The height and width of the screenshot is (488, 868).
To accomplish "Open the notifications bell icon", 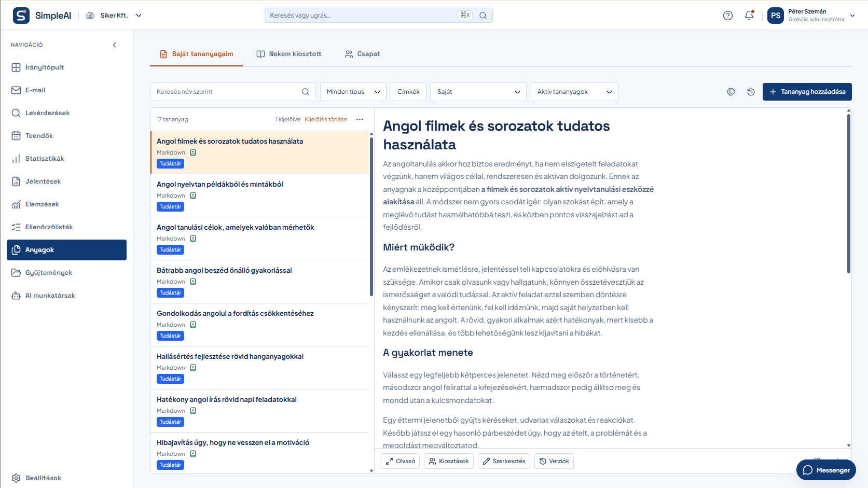I will coord(749,16).
